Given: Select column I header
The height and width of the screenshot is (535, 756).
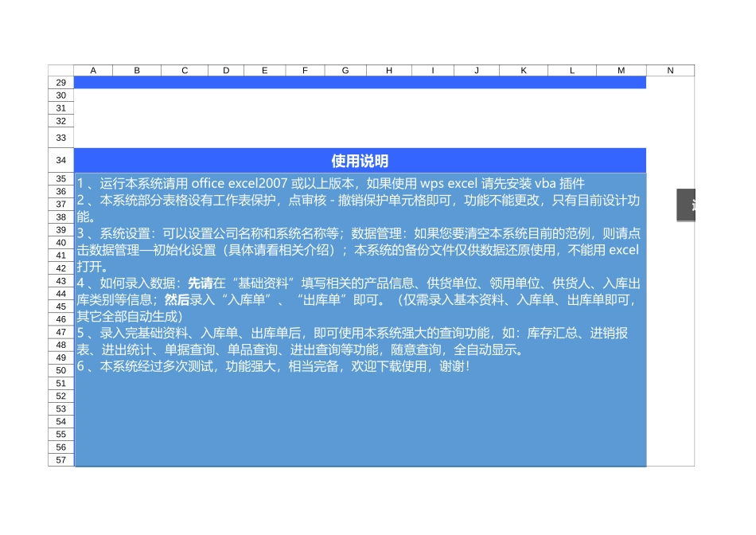Looking at the screenshot, I should [x=433, y=70].
